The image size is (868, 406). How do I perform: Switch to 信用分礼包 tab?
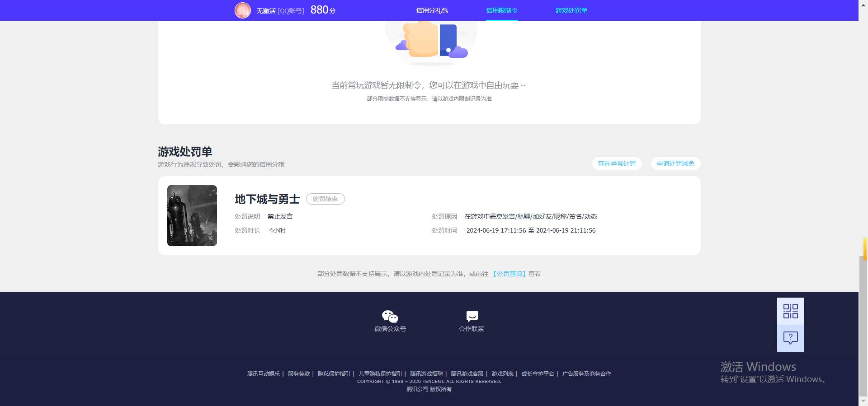432,10
